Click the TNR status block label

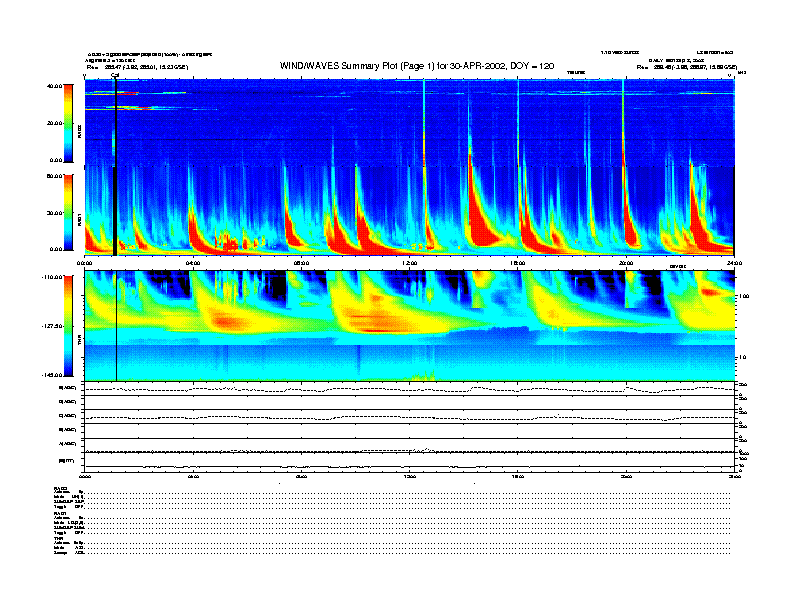pyautogui.click(x=59, y=537)
